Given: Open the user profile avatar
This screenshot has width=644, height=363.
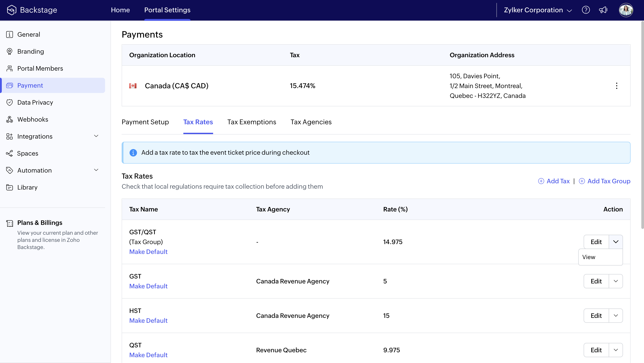Looking at the screenshot, I should (626, 10).
